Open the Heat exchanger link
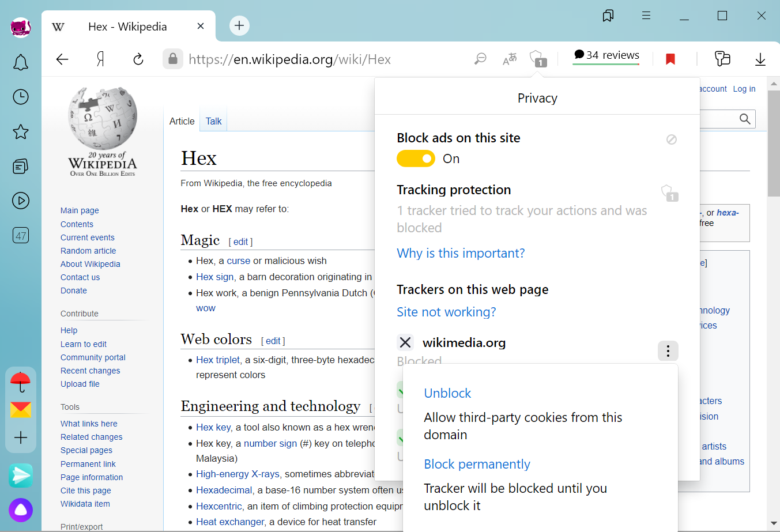The width and height of the screenshot is (780, 532). click(x=230, y=522)
